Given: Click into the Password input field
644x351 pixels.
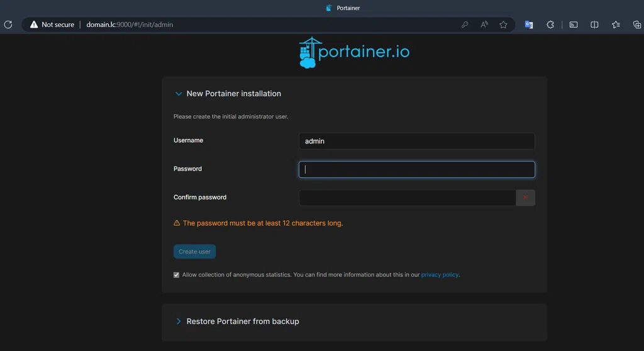Looking at the screenshot, I should tap(417, 169).
